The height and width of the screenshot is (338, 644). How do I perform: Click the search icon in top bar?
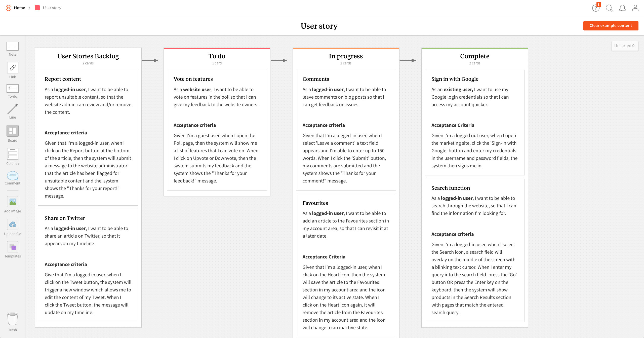click(609, 8)
